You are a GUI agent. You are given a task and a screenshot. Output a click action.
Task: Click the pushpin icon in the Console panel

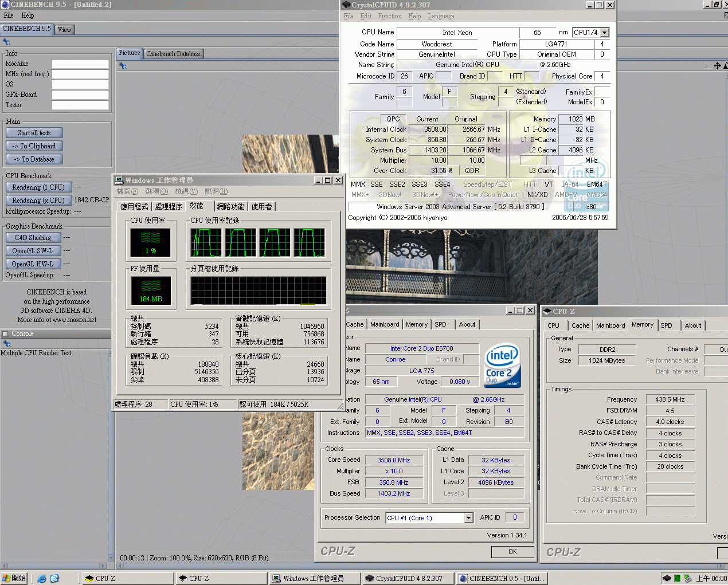tap(6, 344)
